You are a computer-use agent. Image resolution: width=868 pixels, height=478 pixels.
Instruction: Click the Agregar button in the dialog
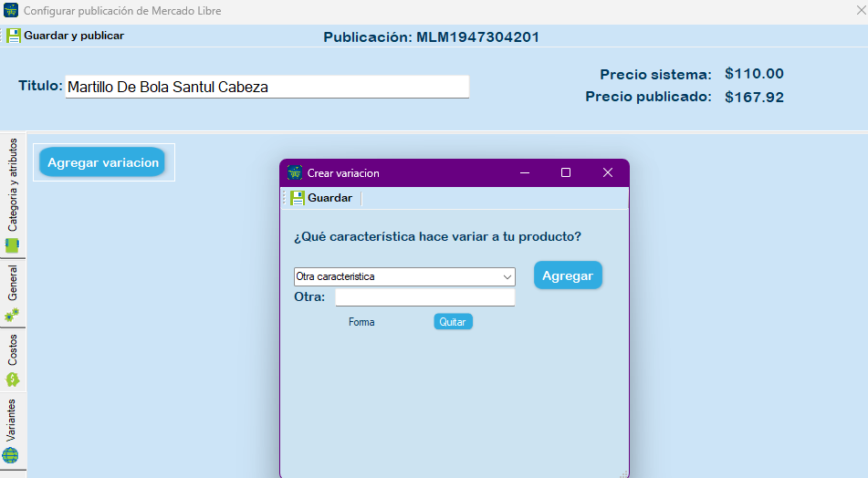coord(568,275)
